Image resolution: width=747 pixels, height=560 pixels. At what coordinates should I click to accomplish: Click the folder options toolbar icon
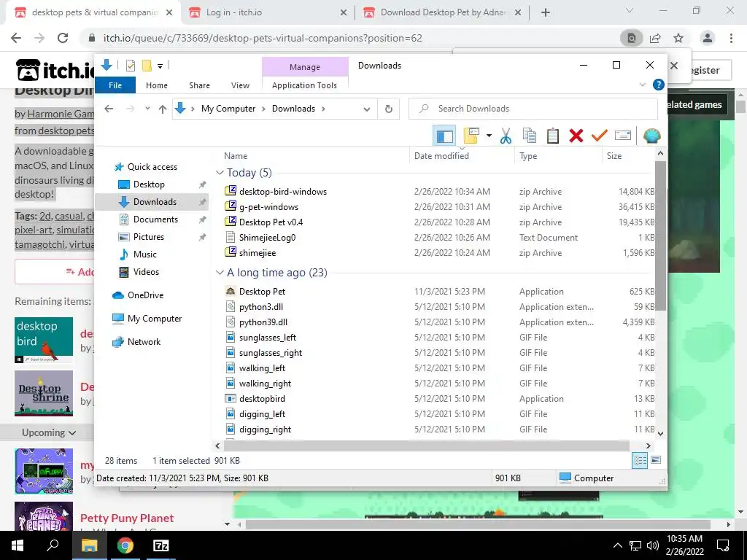pyautogui.click(x=471, y=136)
